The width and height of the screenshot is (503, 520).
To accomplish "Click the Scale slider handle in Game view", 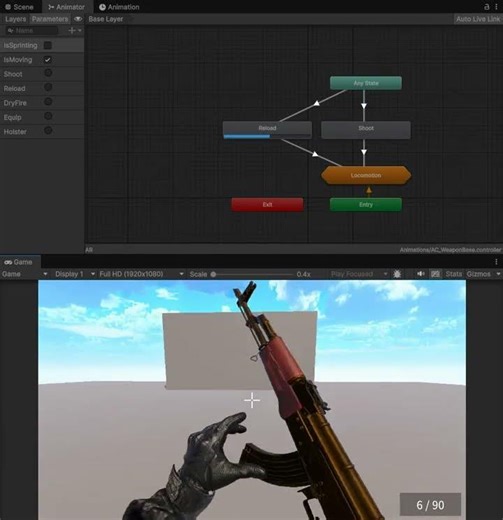I will [x=213, y=274].
